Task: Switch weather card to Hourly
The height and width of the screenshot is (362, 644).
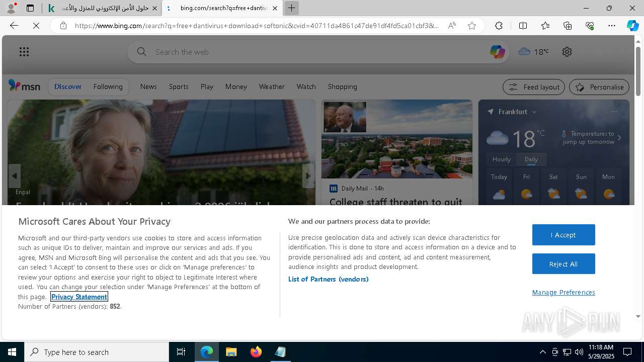Action: [501, 159]
